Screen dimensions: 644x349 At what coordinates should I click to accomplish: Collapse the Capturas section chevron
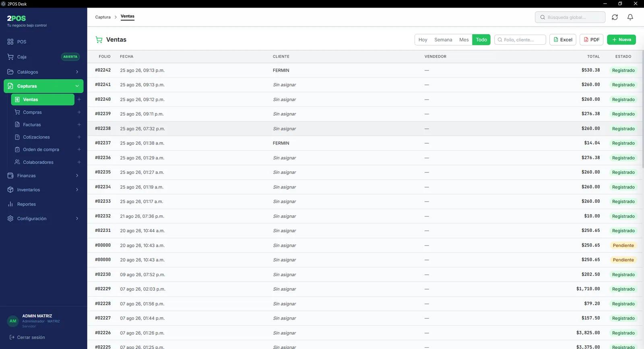click(x=77, y=86)
